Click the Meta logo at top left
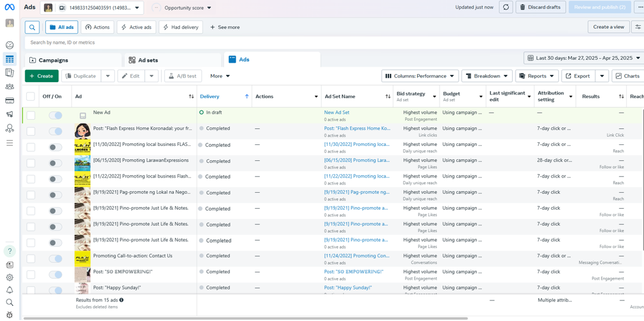The height and width of the screenshot is (321, 644). (x=10, y=7)
